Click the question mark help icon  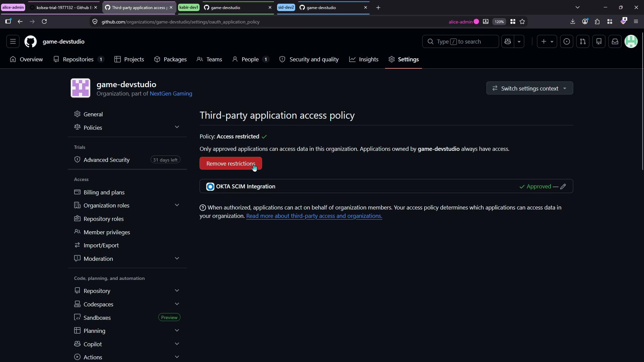203,208
